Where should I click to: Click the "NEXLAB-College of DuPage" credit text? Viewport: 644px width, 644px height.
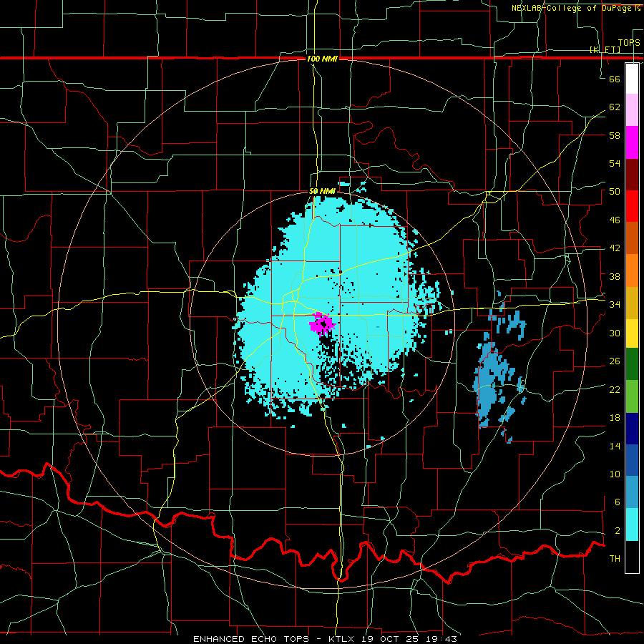tap(572, 8)
